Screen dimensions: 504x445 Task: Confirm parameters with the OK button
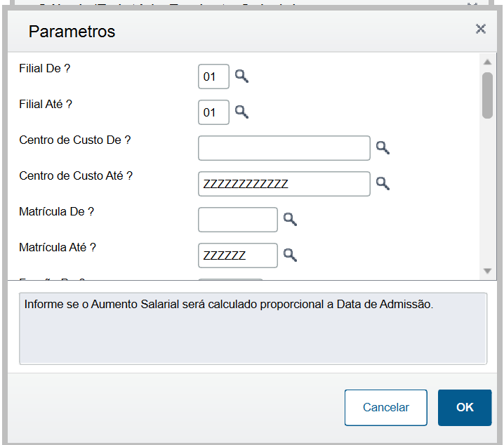[465, 408]
